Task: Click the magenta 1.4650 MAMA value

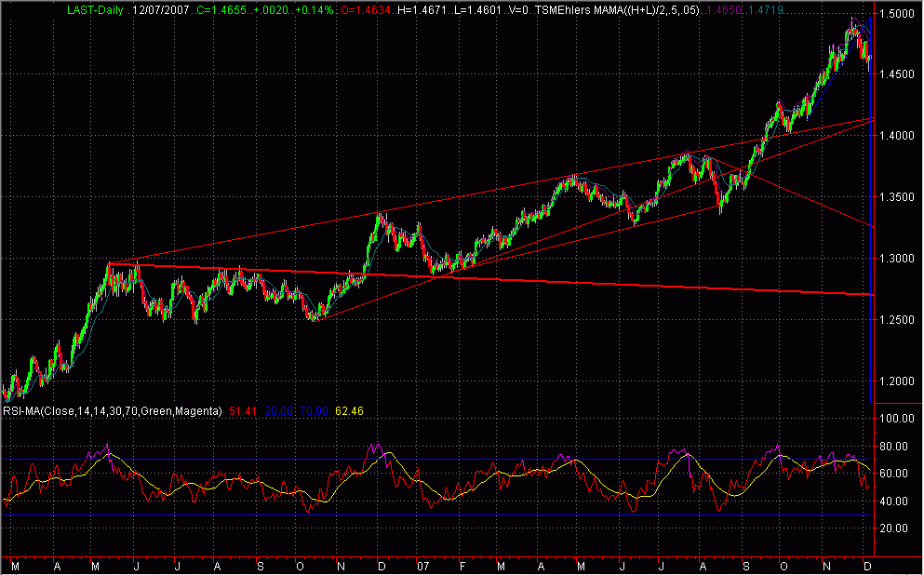Action: 722,10
